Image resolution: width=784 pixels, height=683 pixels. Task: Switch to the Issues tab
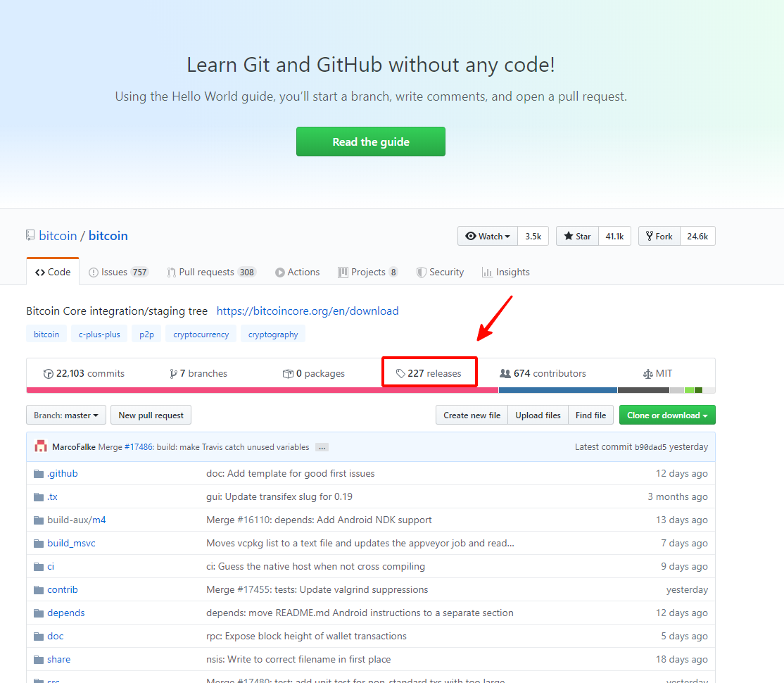coord(118,272)
